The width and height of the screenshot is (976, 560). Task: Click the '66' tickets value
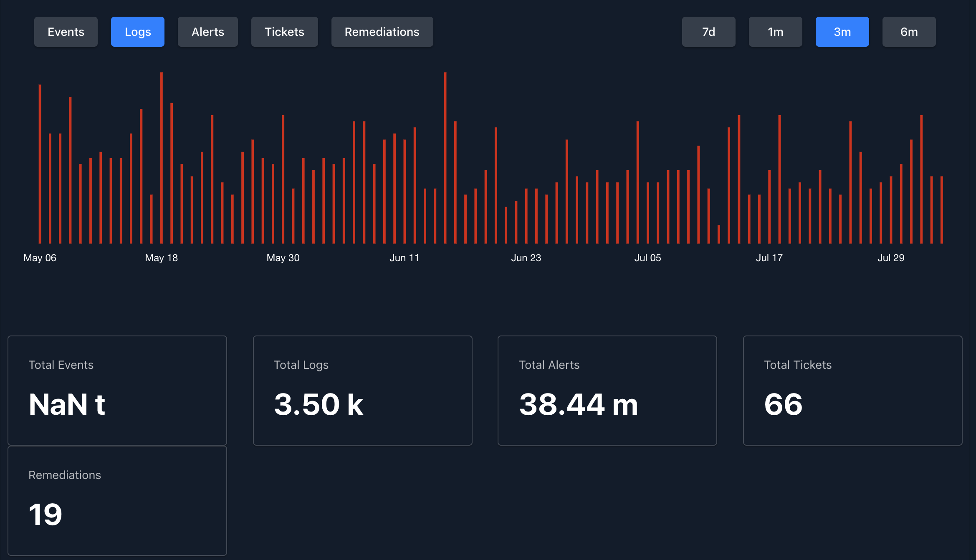783,404
